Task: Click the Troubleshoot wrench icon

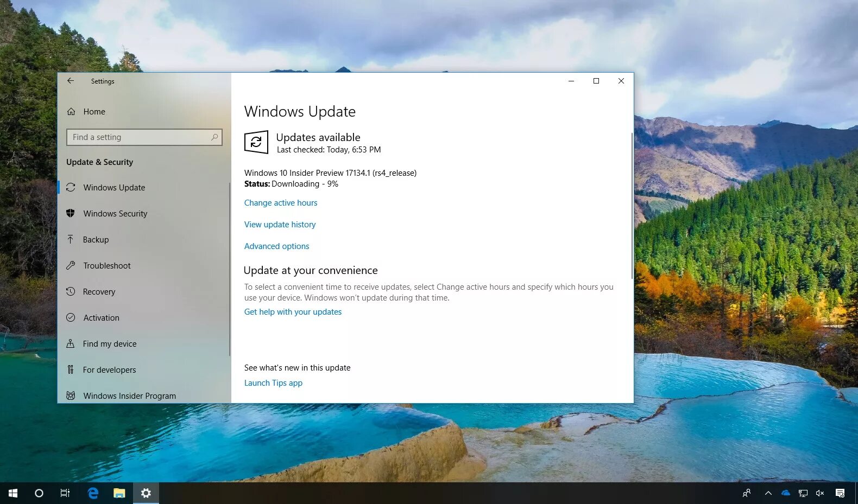Action: coord(71,265)
